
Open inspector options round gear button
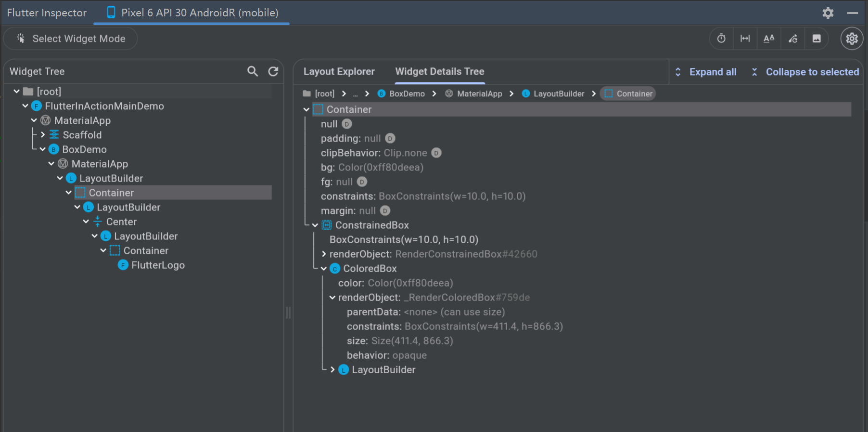[x=852, y=39]
